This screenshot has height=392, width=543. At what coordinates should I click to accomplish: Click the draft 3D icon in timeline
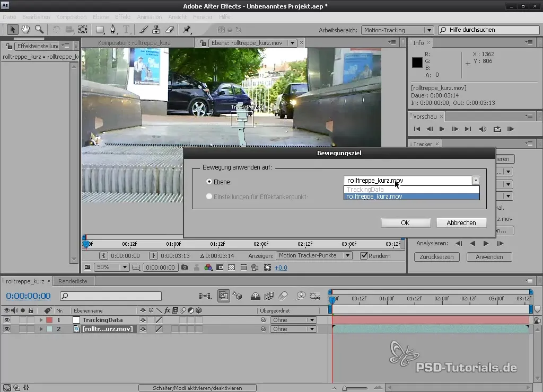tap(237, 296)
